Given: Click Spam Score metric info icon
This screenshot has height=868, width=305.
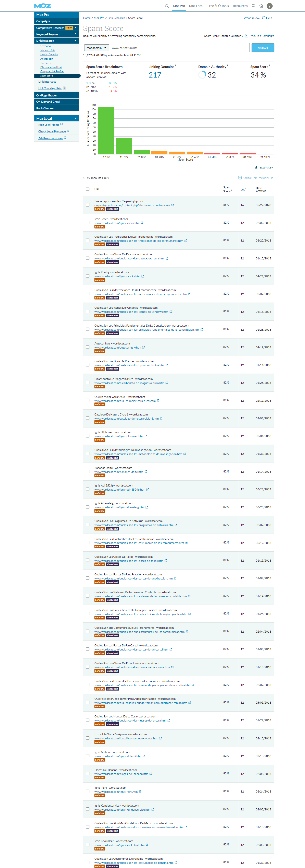Looking at the screenshot, I should coord(270,66).
